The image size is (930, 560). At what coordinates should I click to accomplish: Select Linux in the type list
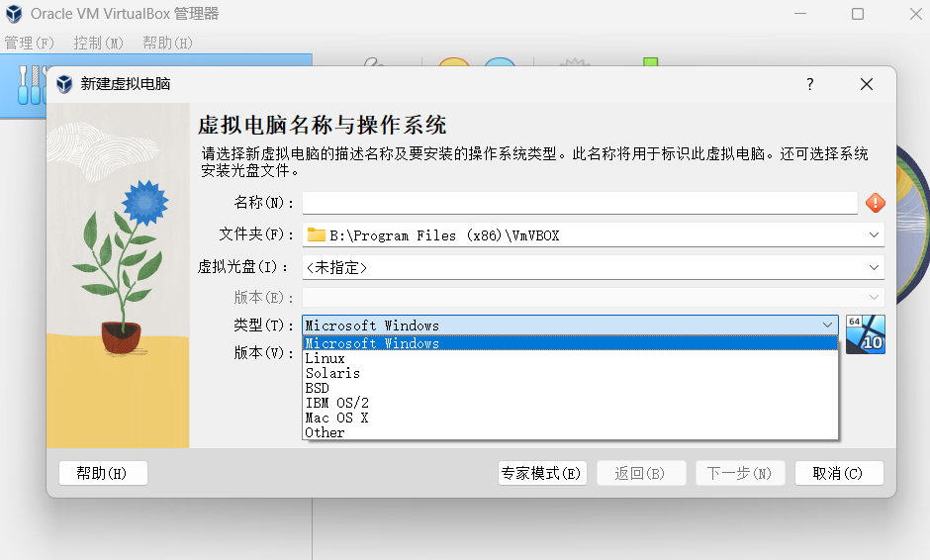570,358
